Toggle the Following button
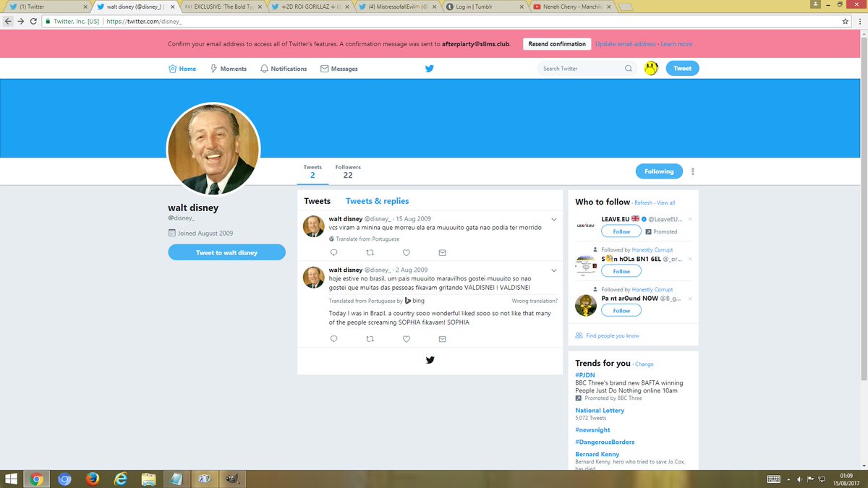868x488 pixels. pyautogui.click(x=659, y=171)
